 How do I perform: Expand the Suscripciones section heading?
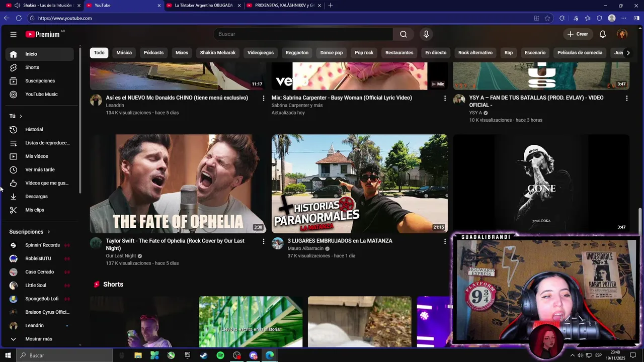(30, 232)
